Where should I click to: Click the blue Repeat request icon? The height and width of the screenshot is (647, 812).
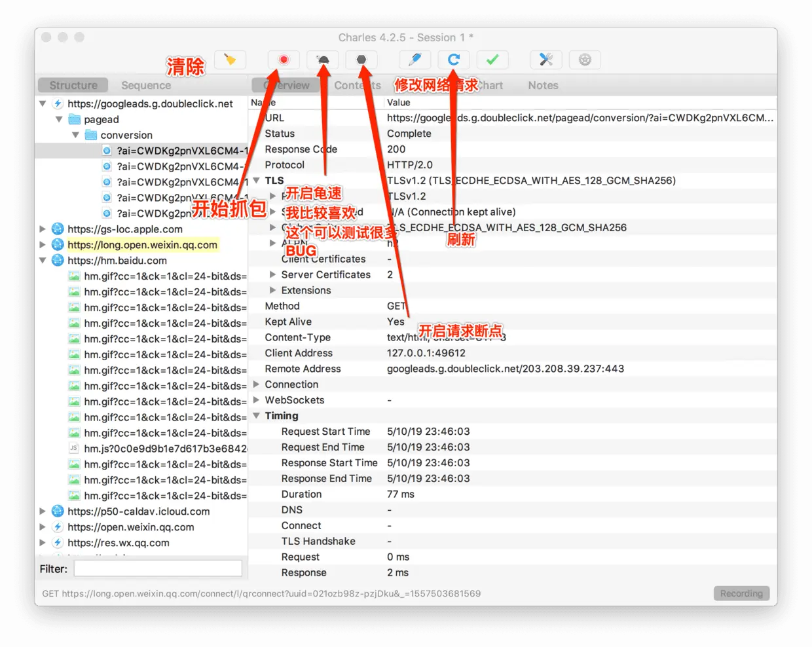[x=454, y=60]
